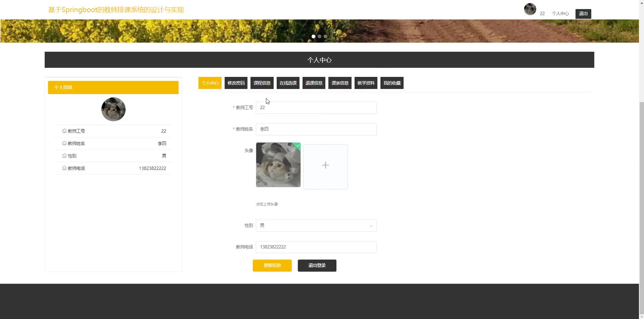This screenshot has height=319, width=644.
Task: Click the 个人信息 panel header
Action: click(x=113, y=87)
